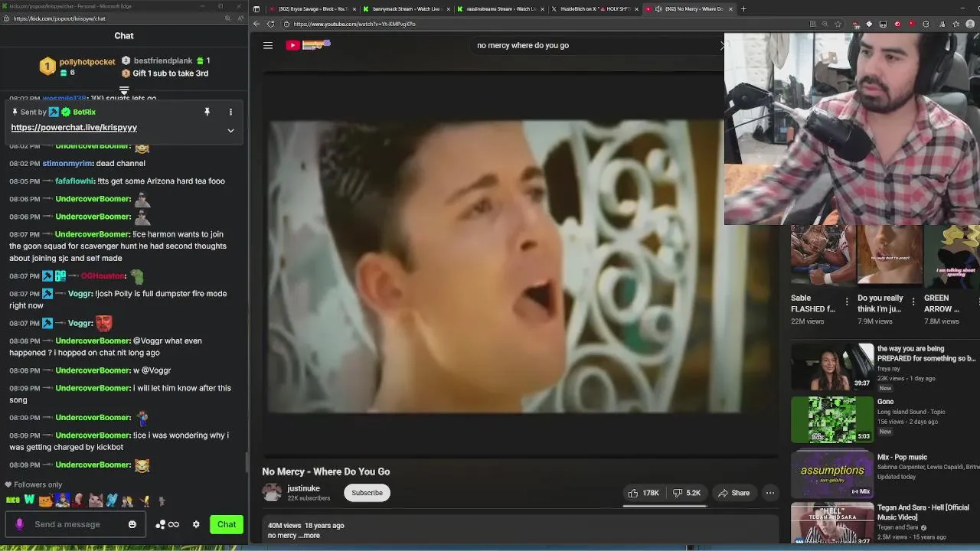
Task: Open the emoji picker in chat input
Action: click(132, 524)
